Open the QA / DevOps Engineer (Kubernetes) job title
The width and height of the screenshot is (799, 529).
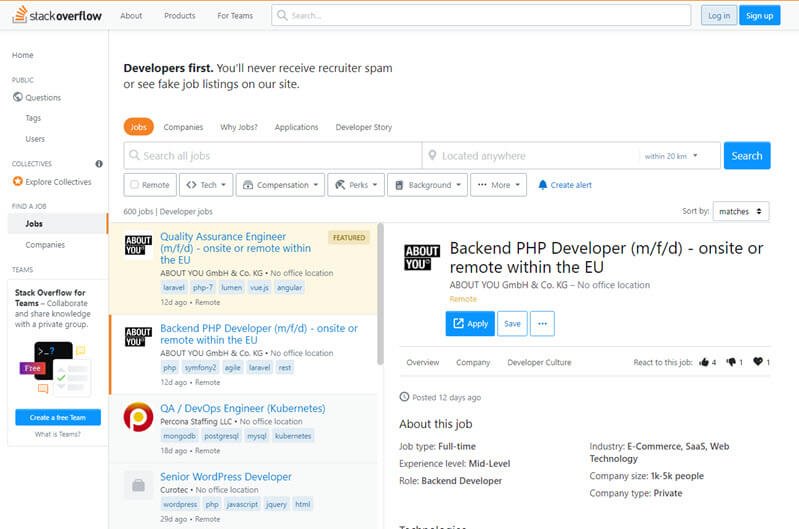click(243, 408)
